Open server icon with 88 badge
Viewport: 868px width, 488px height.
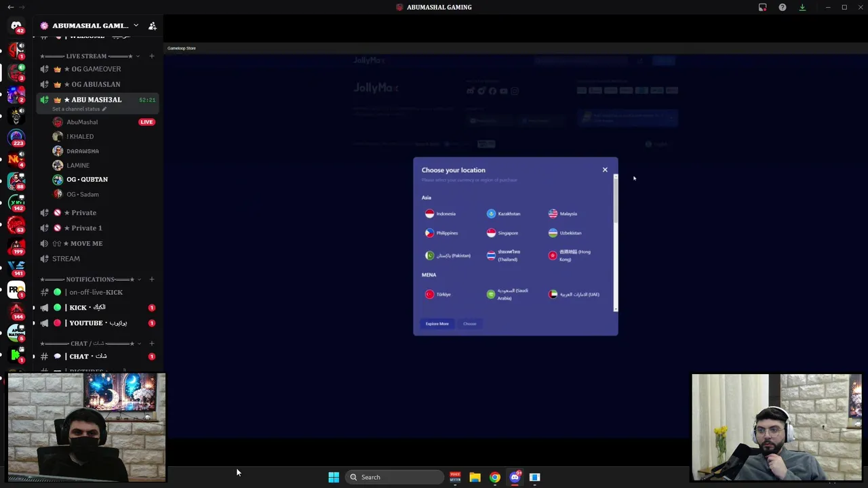coord(16,181)
